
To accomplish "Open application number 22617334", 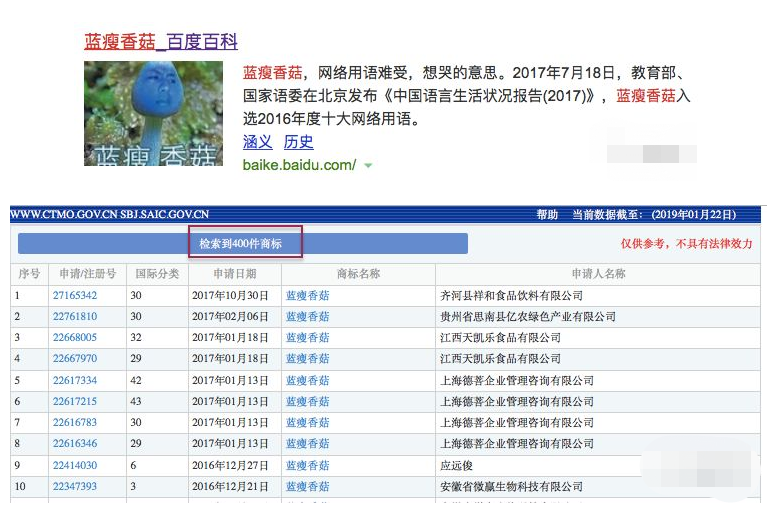I will pyautogui.click(x=75, y=381).
